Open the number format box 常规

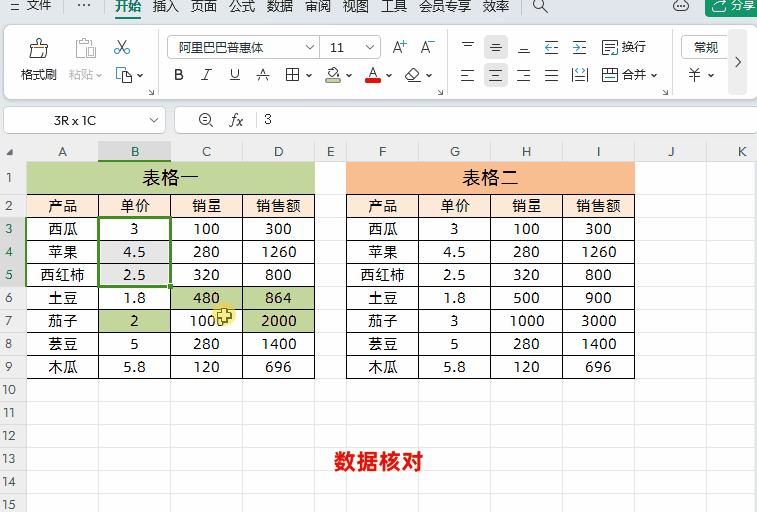pyautogui.click(x=705, y=47)
